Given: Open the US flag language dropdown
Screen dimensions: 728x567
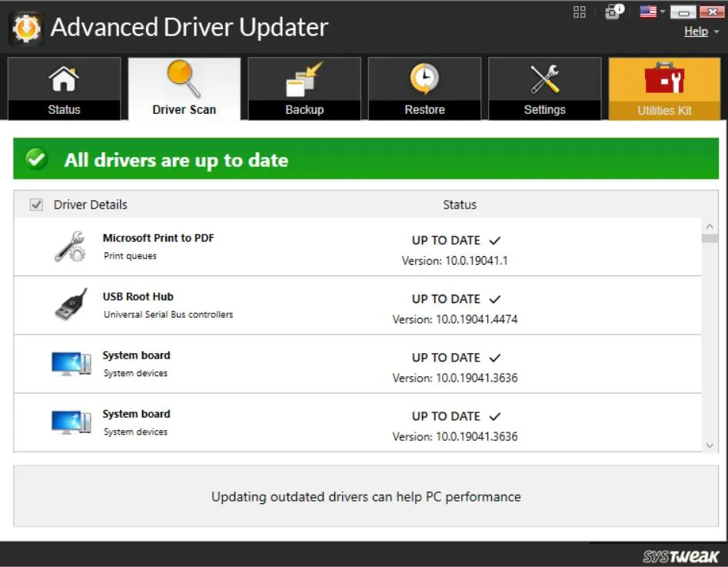Looking at the screenshot, I should [653, 12].
